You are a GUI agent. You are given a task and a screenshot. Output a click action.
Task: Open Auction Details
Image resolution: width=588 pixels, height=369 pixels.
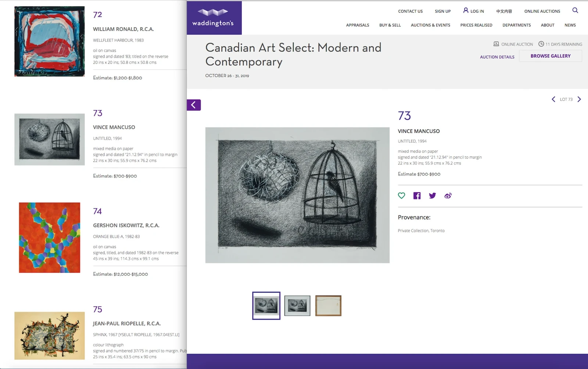497,57
